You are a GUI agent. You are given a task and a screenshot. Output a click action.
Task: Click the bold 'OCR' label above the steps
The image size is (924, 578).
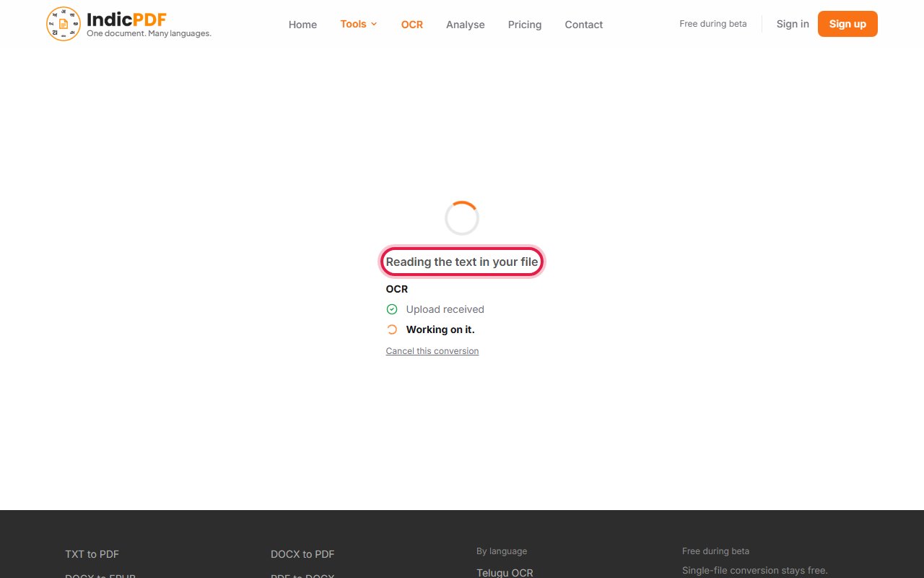pyautogui.click(x=397, y=289)
